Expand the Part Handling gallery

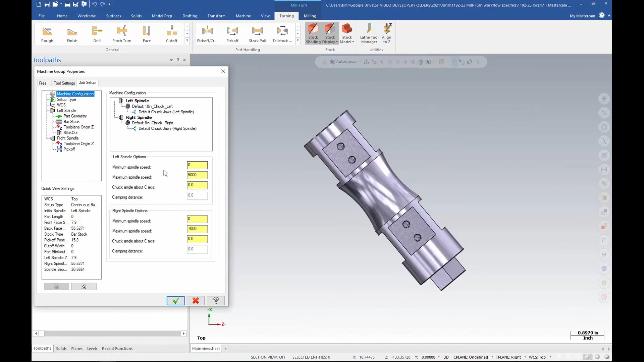(298, 41)
